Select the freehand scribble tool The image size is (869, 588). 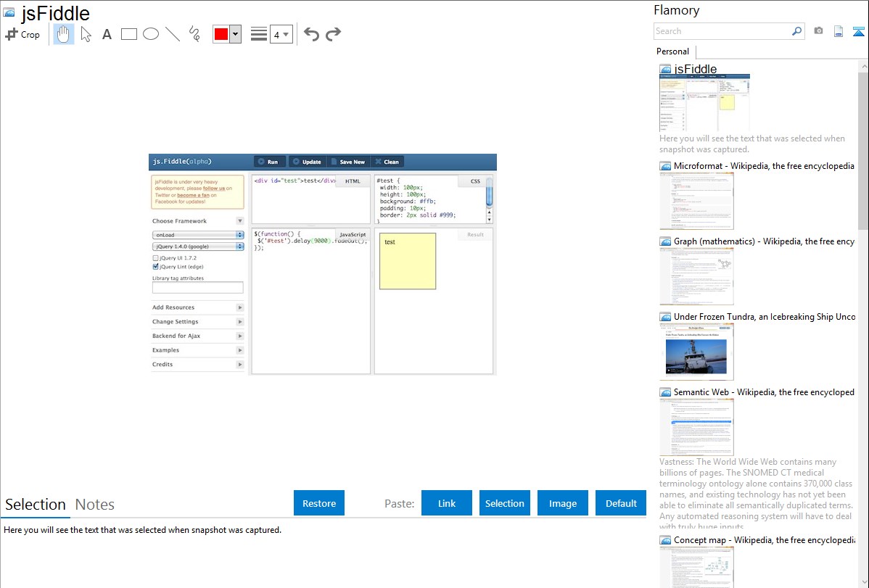click(194, 34)
